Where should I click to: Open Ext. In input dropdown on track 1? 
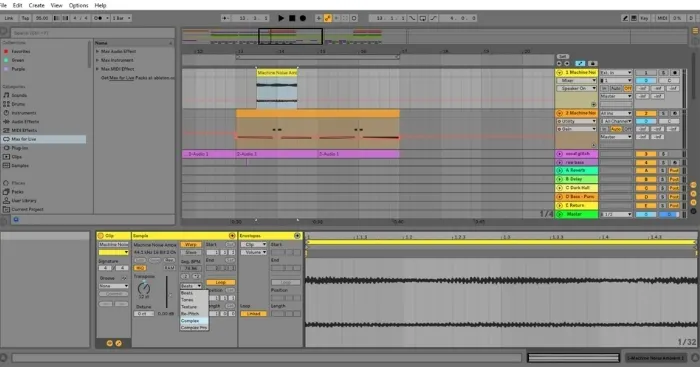(x=616, y=72)
